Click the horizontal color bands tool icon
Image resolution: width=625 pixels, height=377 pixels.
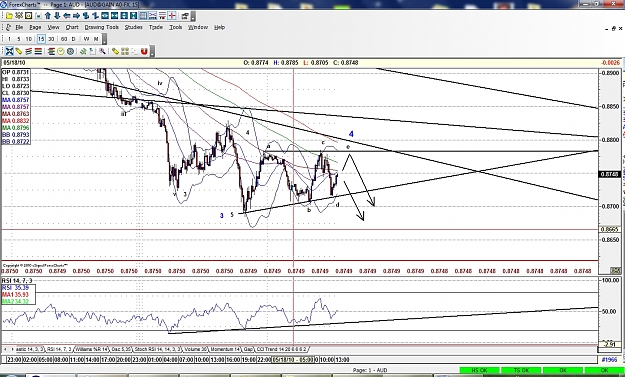coord(38,51)
